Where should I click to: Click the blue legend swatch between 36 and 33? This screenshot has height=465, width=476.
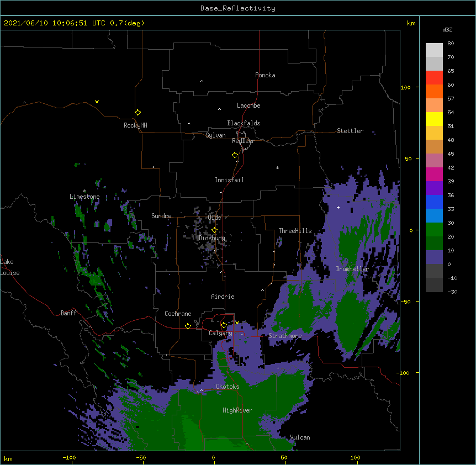(x=434, y=202)
